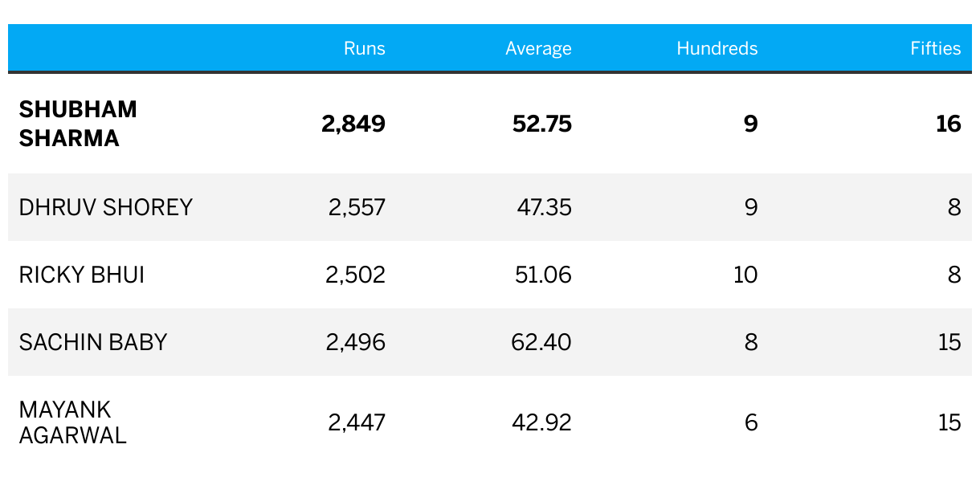Viewport: 980px width, 477px height.
Task: Click Shubham Sharma's 16 fifties cell
Action: point(949,124)
